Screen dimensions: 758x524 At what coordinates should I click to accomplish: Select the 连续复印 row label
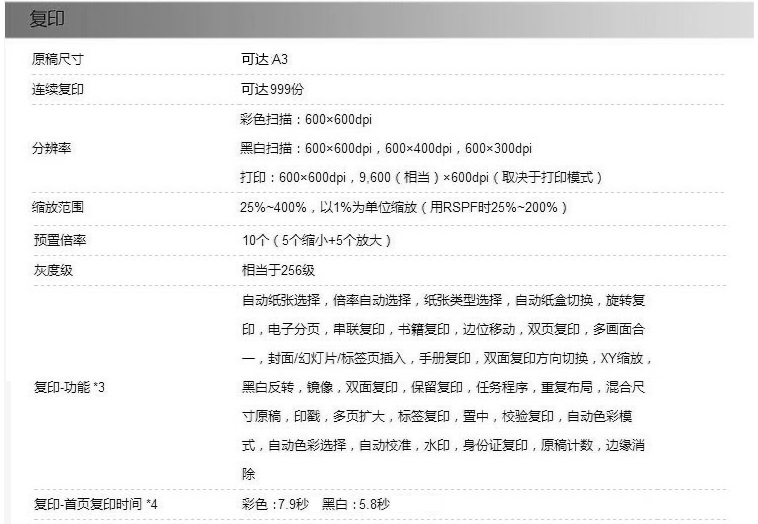pos(57,90)
